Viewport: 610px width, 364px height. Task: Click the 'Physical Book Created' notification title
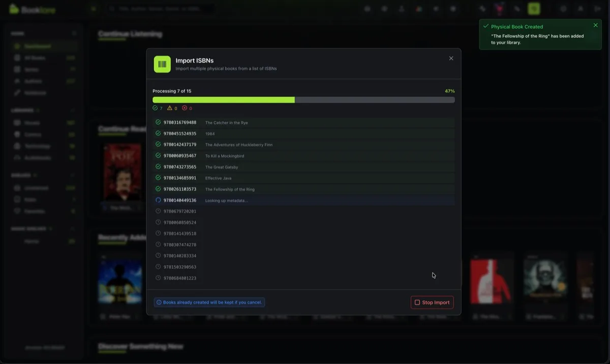517,26
